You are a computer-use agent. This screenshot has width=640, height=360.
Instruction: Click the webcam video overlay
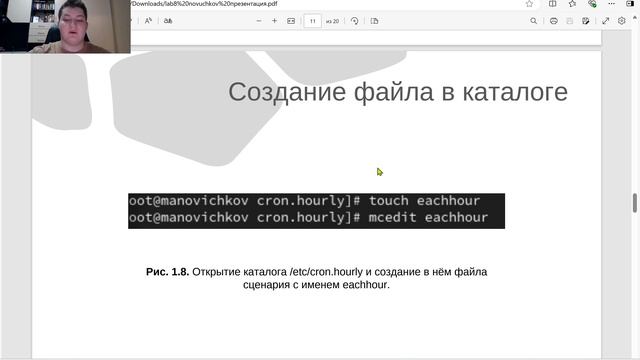[65, 27]
